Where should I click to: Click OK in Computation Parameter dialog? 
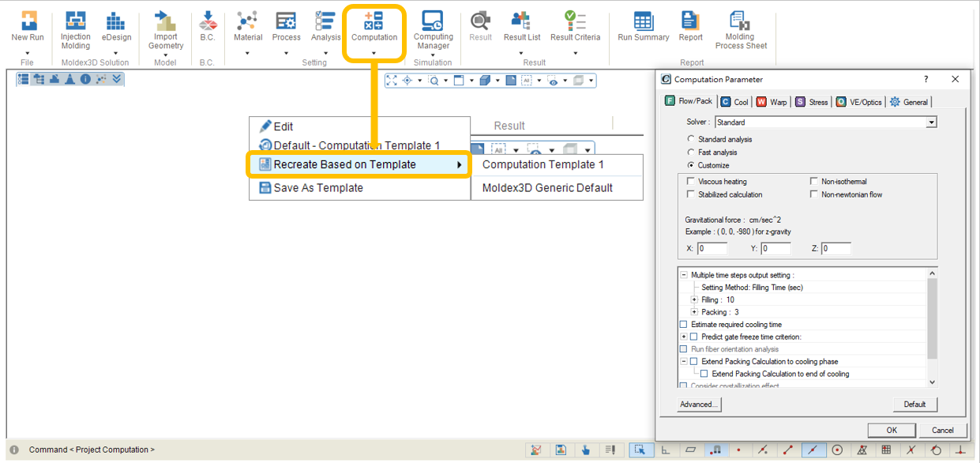pos(892,430)
